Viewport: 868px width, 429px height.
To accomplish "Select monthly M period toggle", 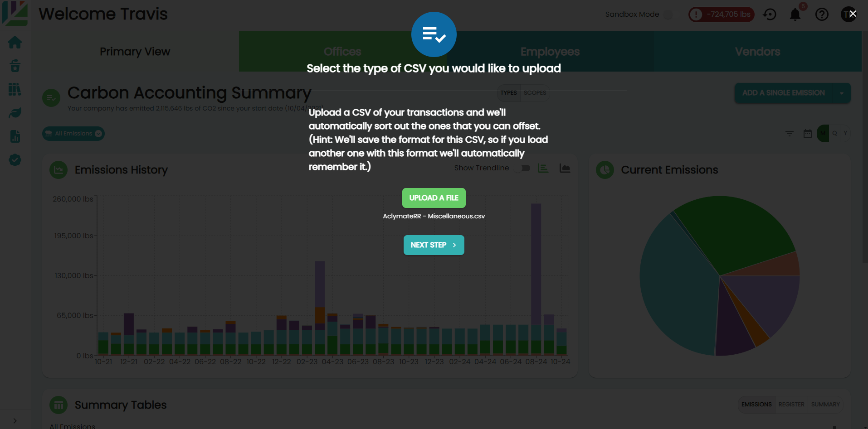I will [x=823, y=134].
